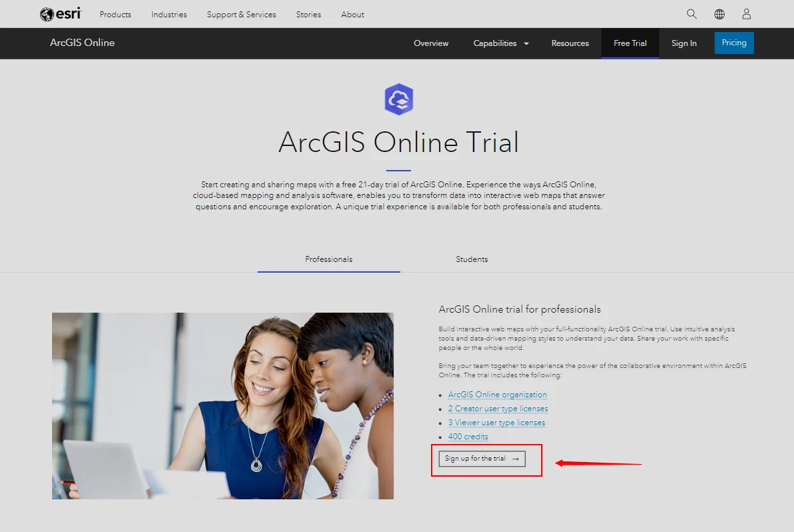
Task: Select the Professionals tab
Action: coord(329,259)
